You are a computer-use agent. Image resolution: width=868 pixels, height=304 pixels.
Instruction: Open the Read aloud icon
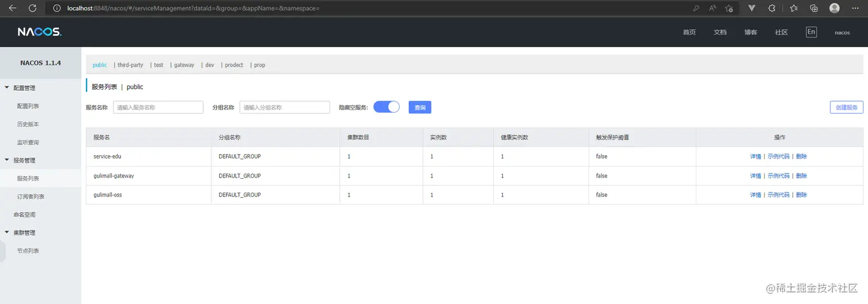click(712, 8)
